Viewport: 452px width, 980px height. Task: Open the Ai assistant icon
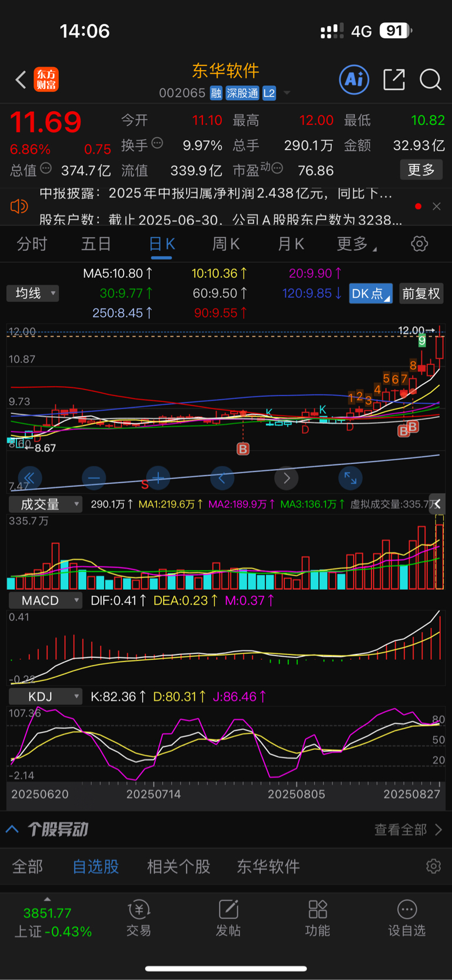click(354, 79)
